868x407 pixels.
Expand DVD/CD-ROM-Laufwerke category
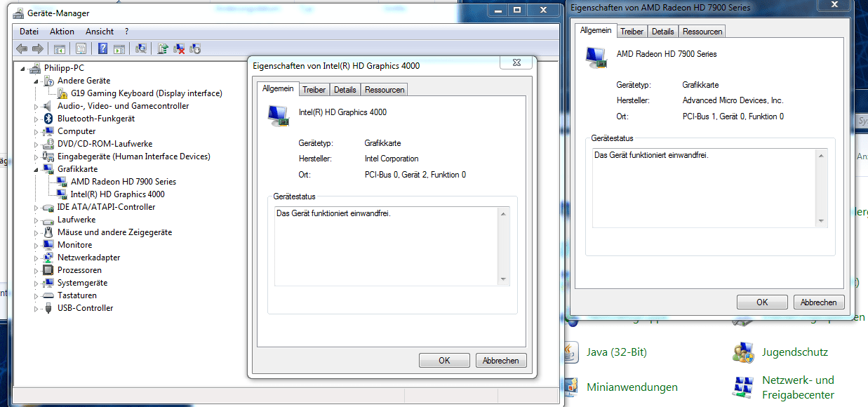click(x=36, y=145)
